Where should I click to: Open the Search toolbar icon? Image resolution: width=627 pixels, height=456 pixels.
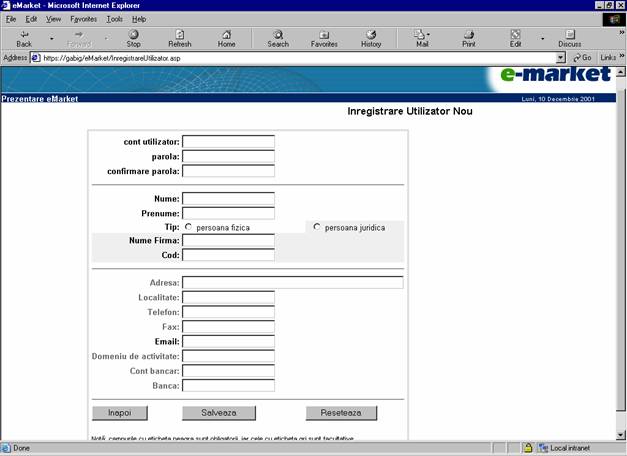278,38
